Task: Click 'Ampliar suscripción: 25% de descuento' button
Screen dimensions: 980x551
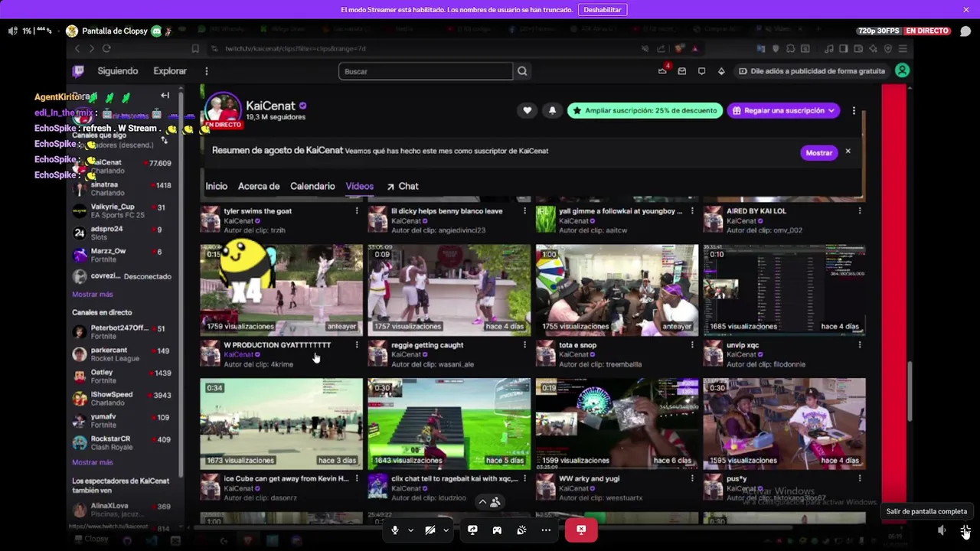Action: [645, 110]
